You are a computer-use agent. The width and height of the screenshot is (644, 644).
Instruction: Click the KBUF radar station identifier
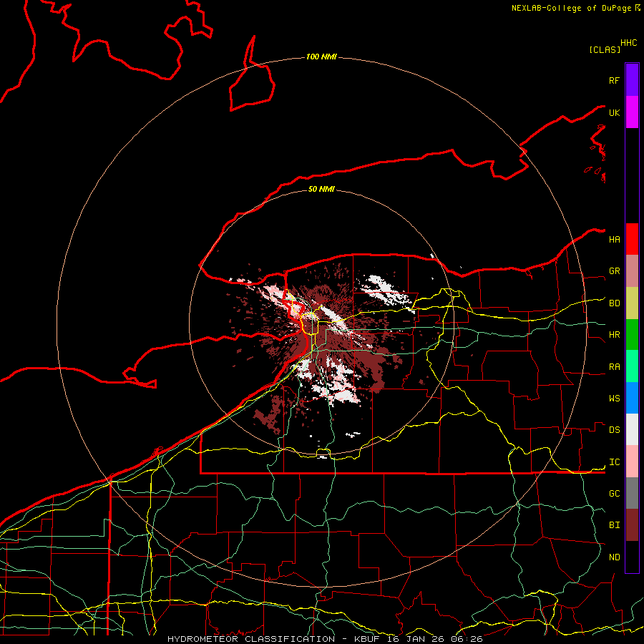tap(367, 639)
